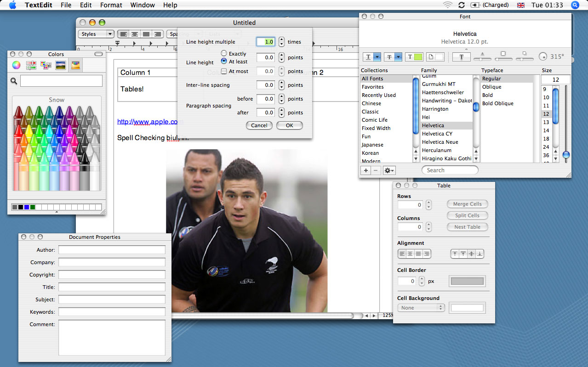Select the color wheel picker in Colors
This screenshot has height=367, width=588.
click(x=16, y=65)
